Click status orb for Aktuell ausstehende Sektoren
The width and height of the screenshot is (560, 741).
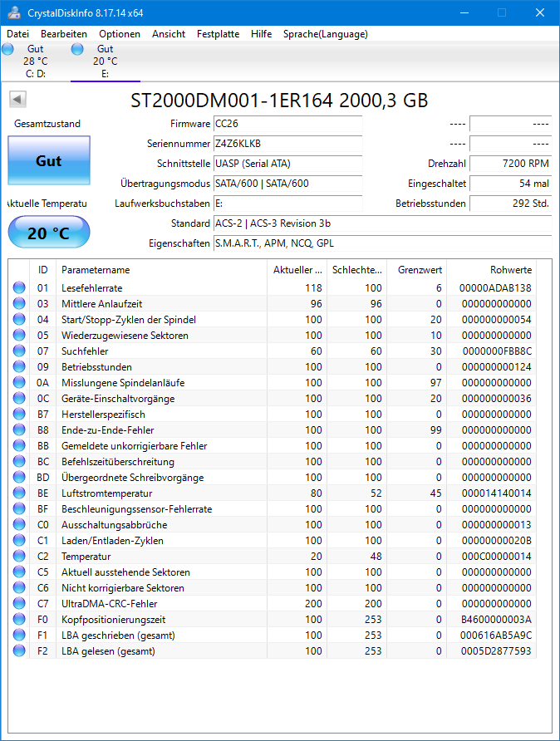19,572
